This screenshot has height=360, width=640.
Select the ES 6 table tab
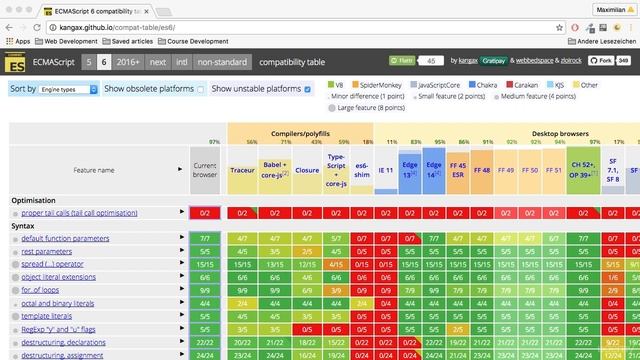[104, 62]
